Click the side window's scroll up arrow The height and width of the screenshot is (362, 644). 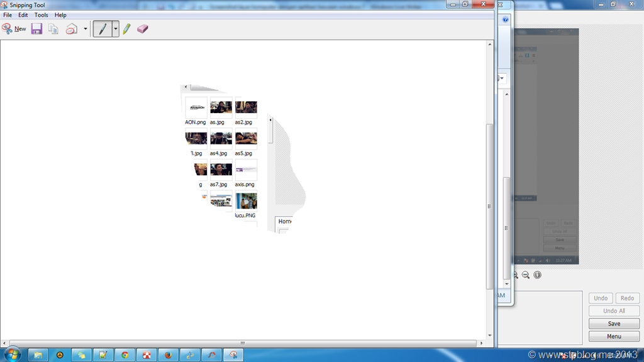507,94
